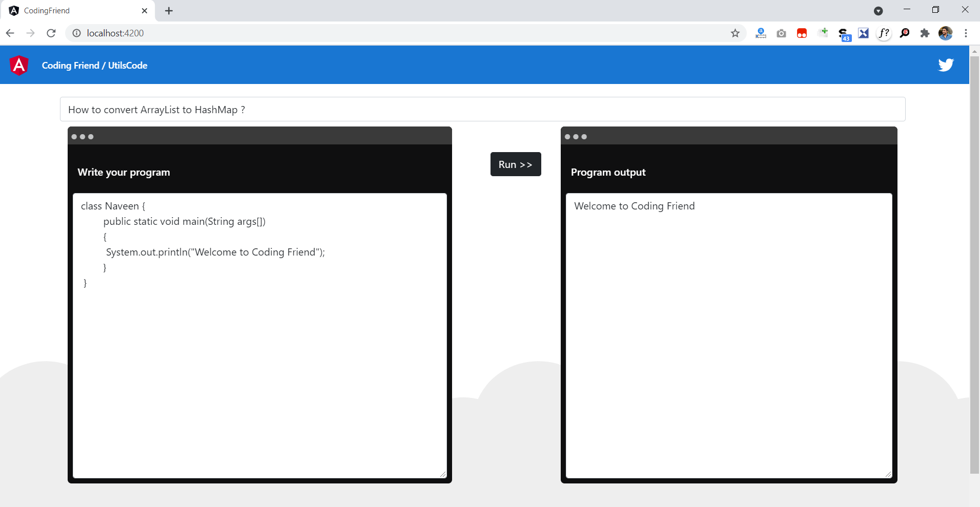Launch the f? font identifier extension
The width and height of the screenshot is (980, 507).
[884, 33]
